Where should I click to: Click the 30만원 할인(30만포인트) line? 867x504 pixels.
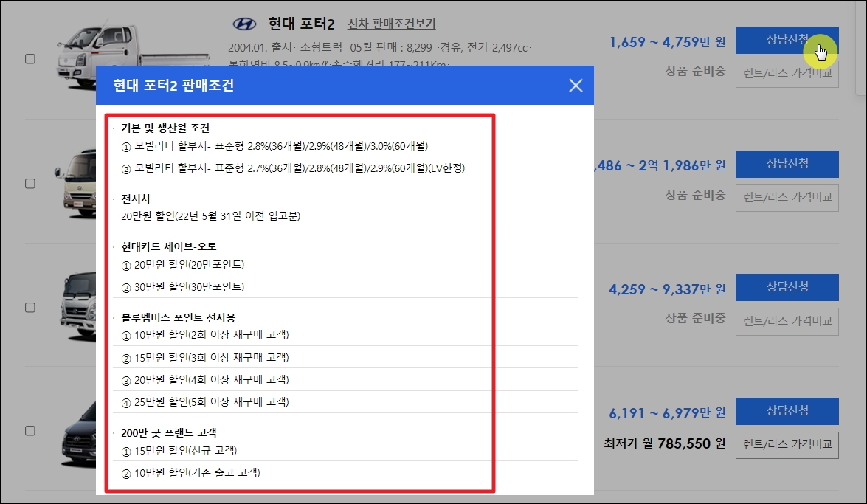(x=182, y=287)
